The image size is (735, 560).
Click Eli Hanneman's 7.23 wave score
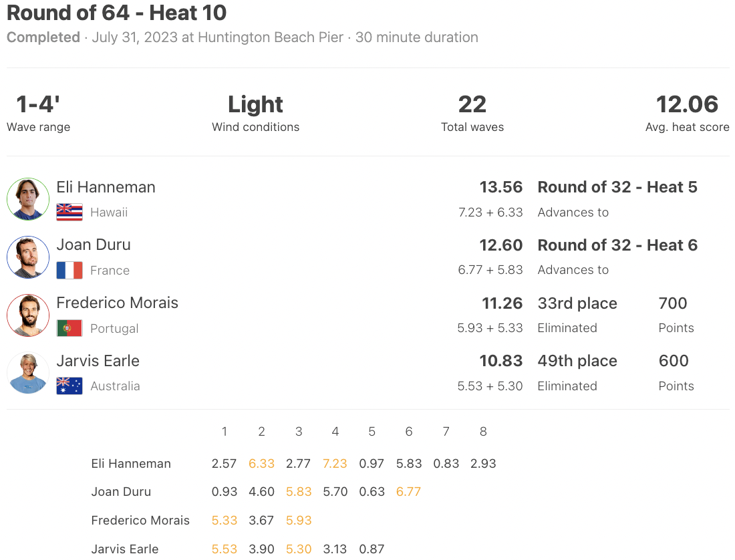pyautogui.click(x=335, y=464)
